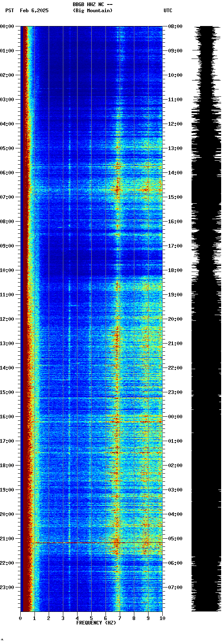224x644 pixels.
Task: Click the date Feb 6,2025
Action: [x=34, y=11]
